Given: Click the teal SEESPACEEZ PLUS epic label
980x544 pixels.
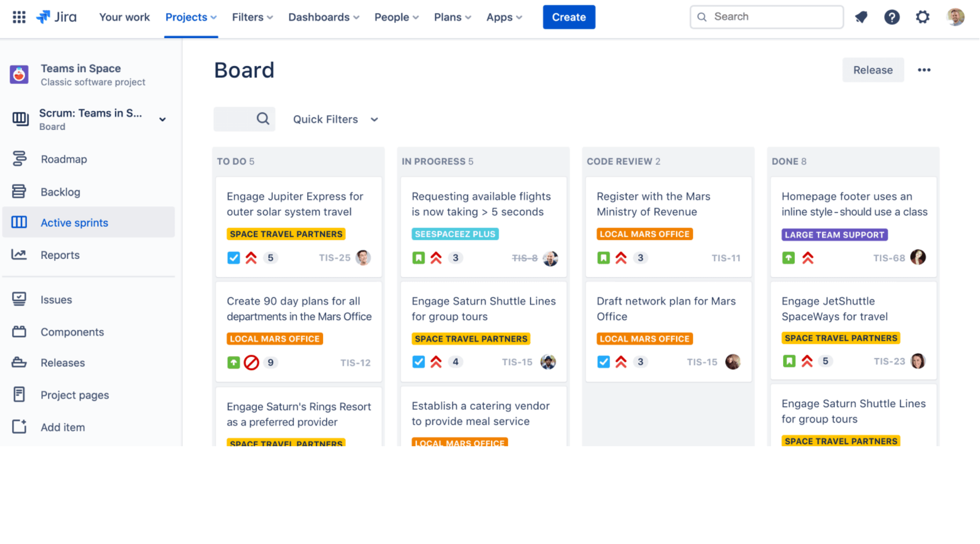Looking at the screenshot, I should click(455, 234).
